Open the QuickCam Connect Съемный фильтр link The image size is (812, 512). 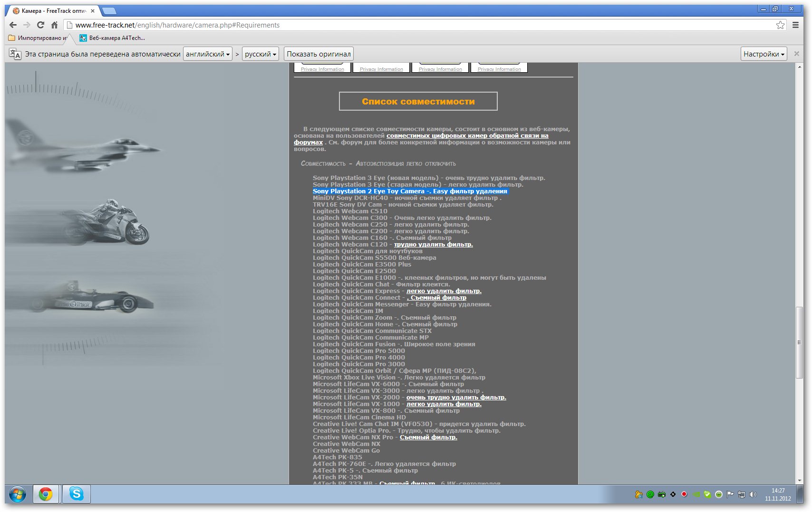[x=436, y=298]
